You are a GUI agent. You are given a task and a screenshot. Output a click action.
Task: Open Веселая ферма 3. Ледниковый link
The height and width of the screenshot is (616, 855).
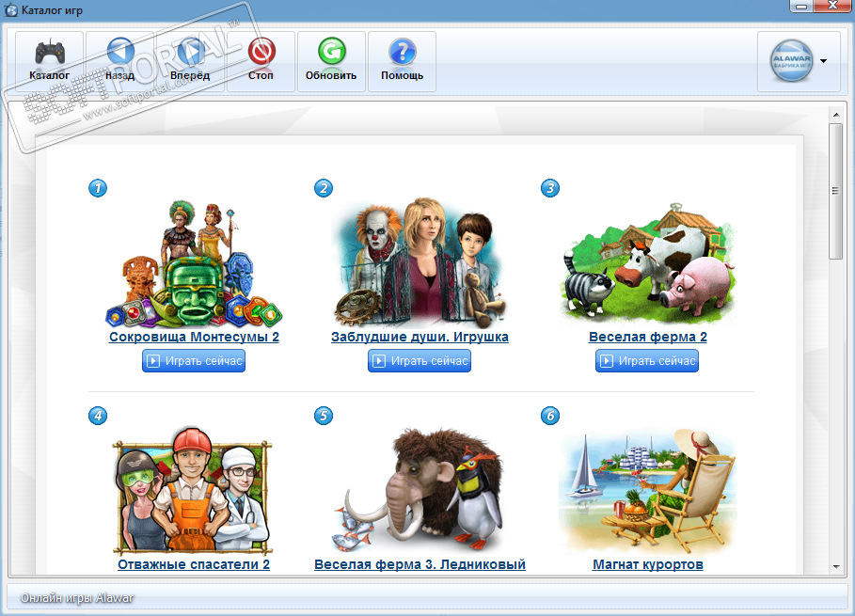(x=420, y=564)
